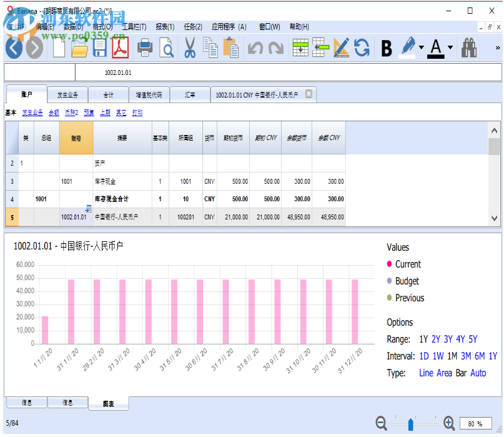Open the highlighter pen dropdown
Image resolution: width=504 pixels, height=437 pixels.
pos(422,48)
